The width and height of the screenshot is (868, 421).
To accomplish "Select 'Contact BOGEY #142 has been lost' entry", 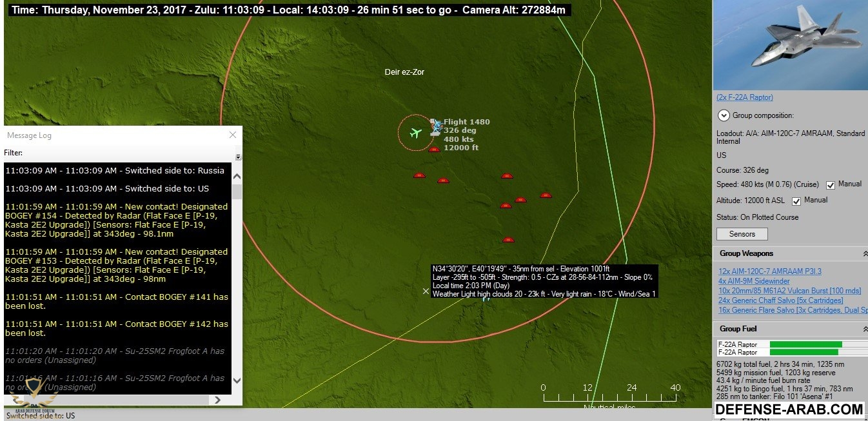I will (x=117, y=329).
